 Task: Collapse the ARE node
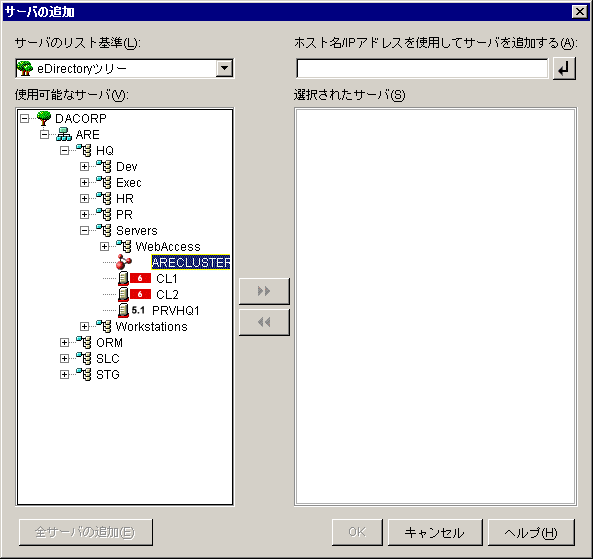coord(45,134)
